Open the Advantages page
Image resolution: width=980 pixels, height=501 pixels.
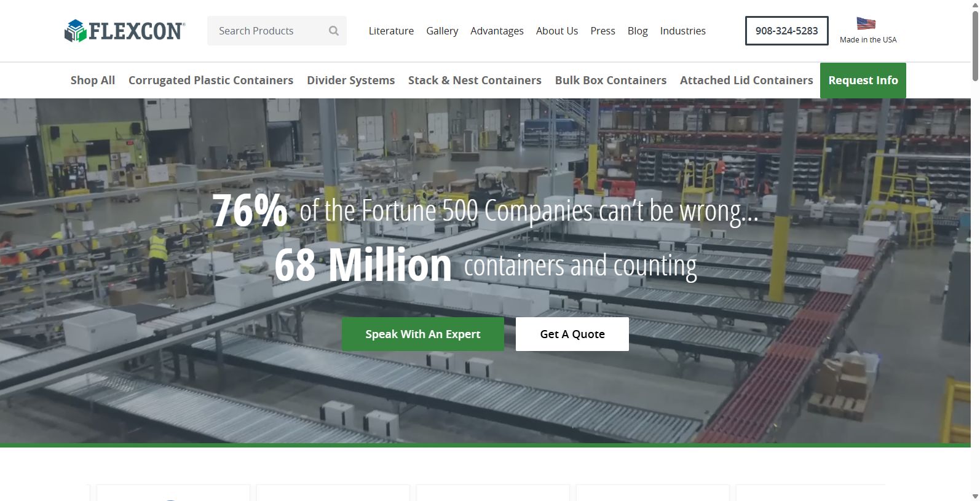point(497,31)
